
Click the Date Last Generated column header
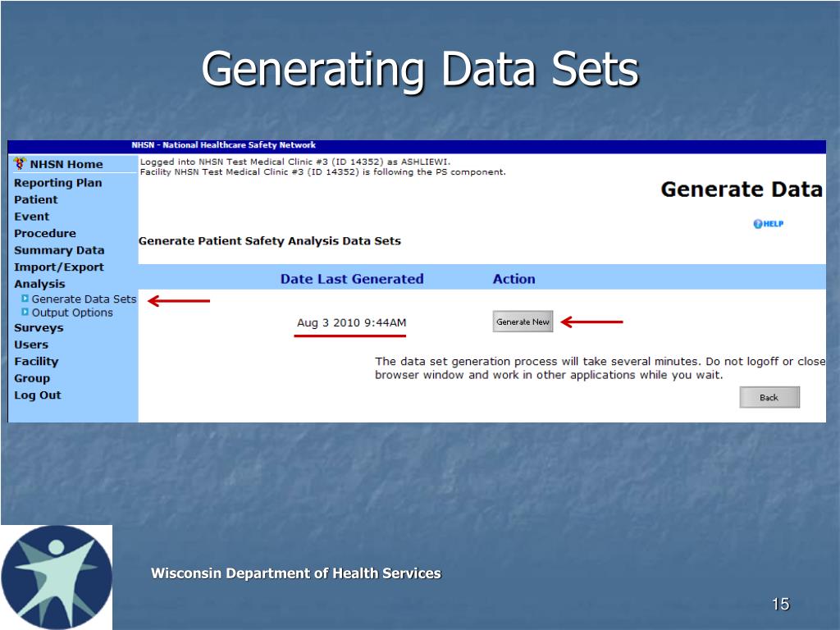pos(352,279)
